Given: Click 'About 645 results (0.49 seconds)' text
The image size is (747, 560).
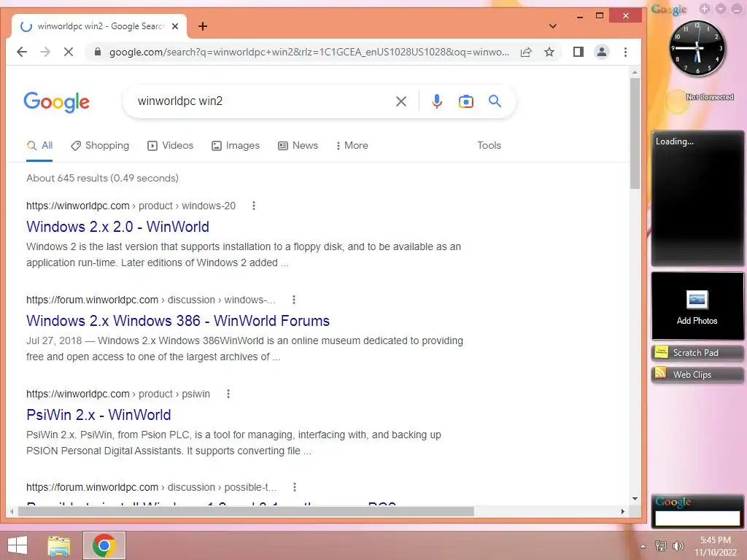Looking at the screenshot, I should [102, 178].
